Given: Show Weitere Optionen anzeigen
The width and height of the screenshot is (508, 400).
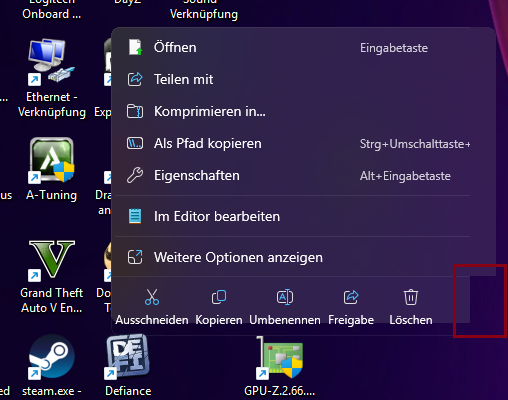Looking at the screenshot, I should [292, 257].
